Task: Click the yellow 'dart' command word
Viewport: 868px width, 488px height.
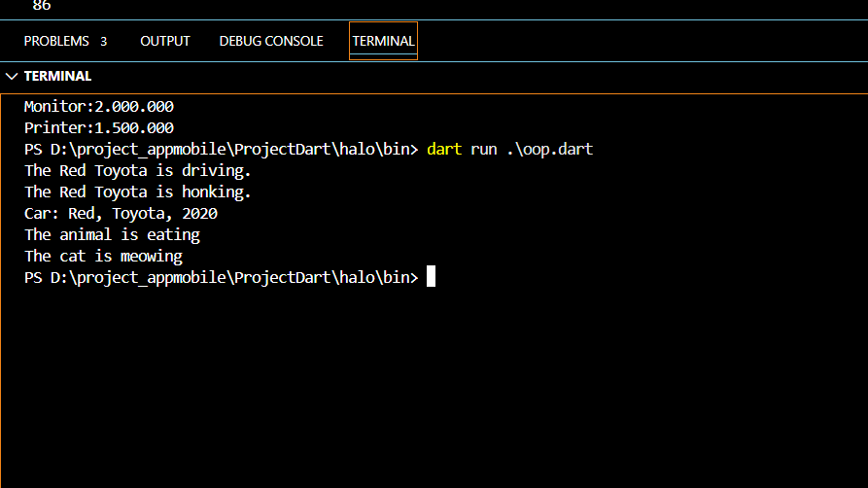Action: [444, 150]
